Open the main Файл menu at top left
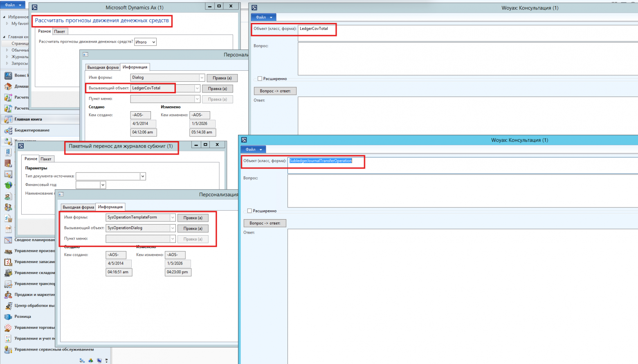The width and height of the screenshot is (638, 364). pyautogui.click(x=13, y=5)
